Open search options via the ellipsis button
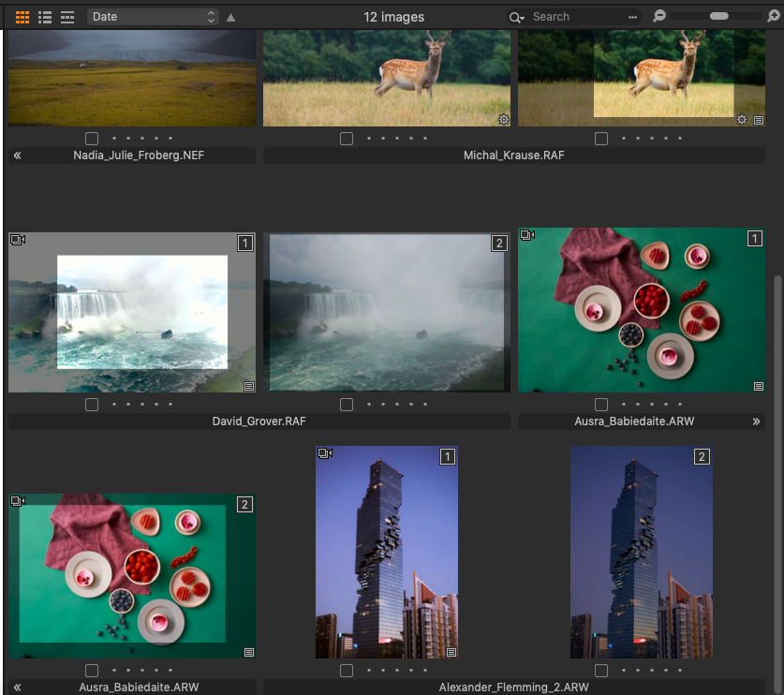Screen dimensions: 784x695 pyautogui.click(x=633, y=16)
